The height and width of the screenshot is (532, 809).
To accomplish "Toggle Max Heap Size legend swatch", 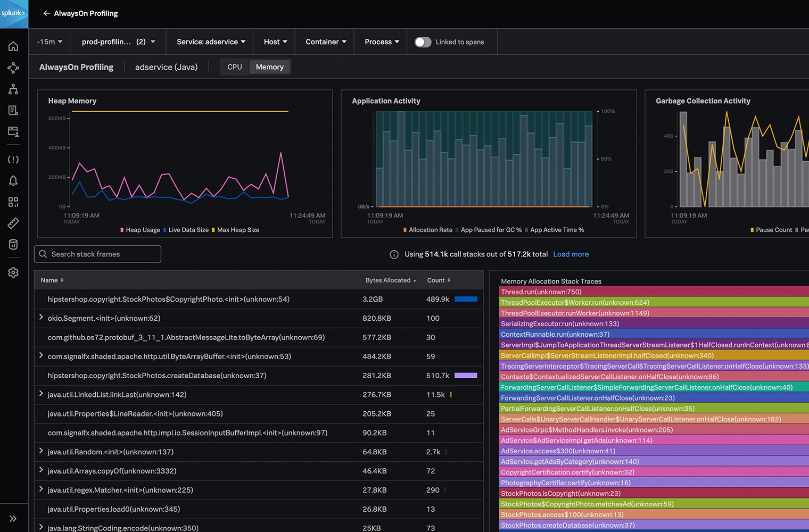I will 213,230.
